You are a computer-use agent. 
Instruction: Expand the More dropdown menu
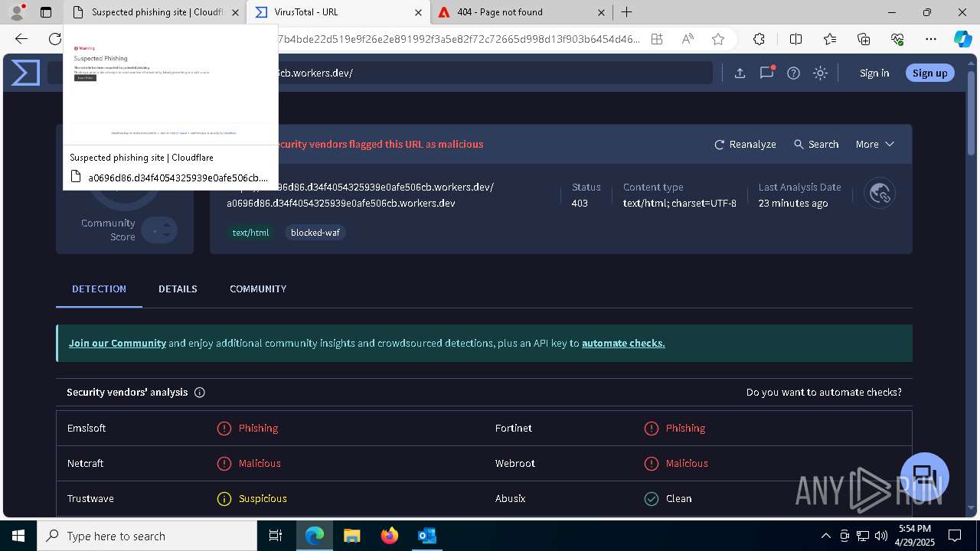point(874,144)
